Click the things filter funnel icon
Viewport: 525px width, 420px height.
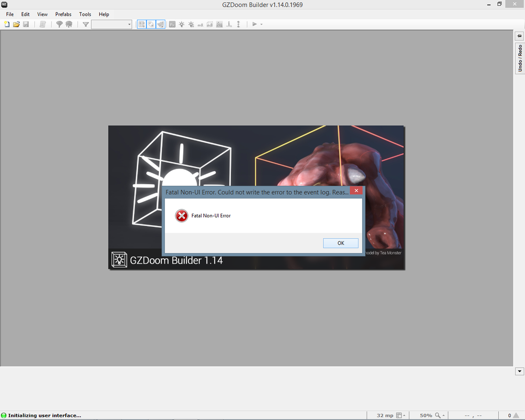pos(86,24)
